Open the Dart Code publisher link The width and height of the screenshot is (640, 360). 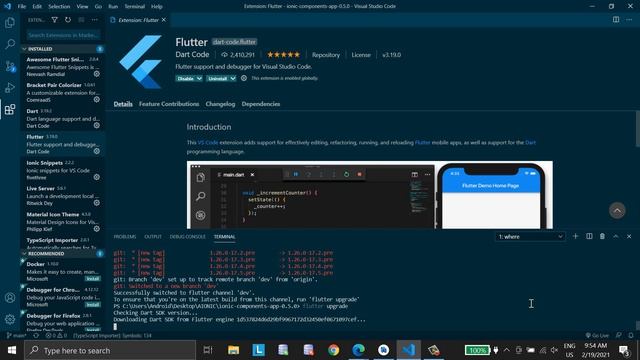point(192,55)
